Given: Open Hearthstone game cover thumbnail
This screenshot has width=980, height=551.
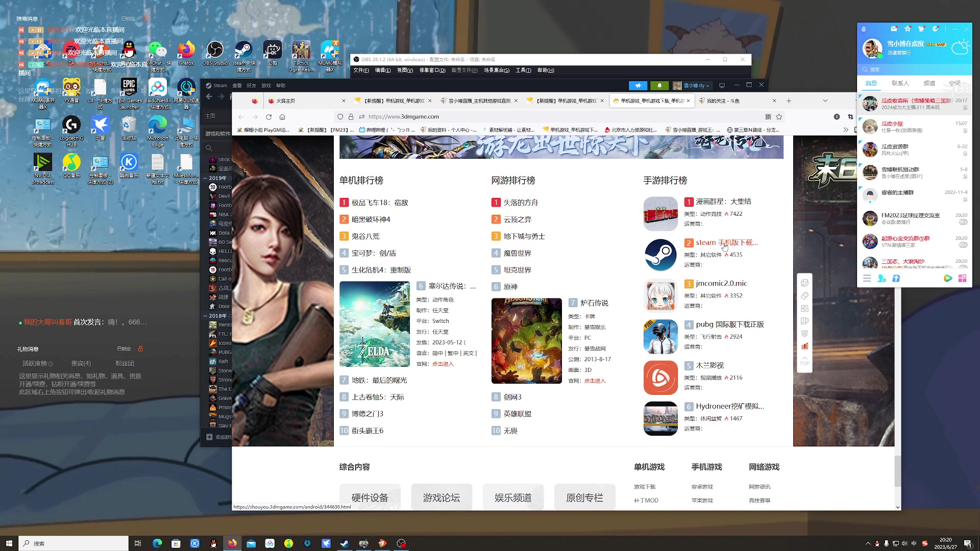Looking at the screenshot, I should pyautogui.click(x=526, y=341).
